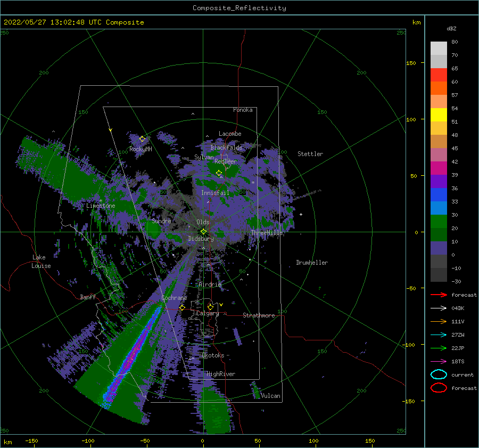Click the Calgary city label

pyautogui.click(x=208, y=313)
